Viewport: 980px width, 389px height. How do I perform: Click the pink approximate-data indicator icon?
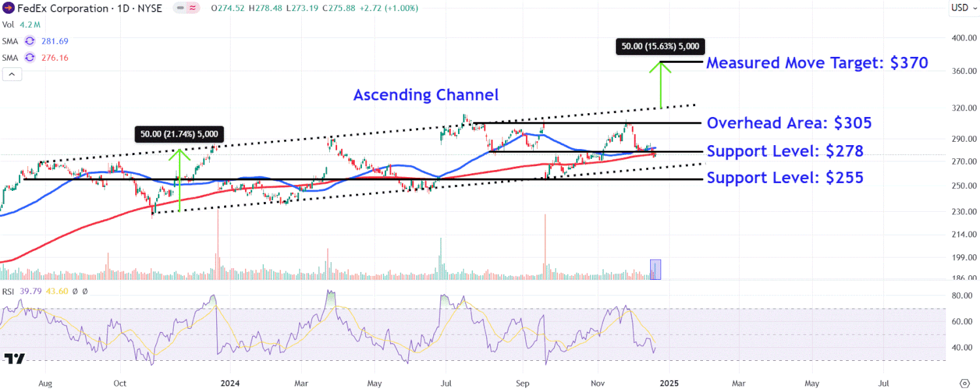coord(193,8)
